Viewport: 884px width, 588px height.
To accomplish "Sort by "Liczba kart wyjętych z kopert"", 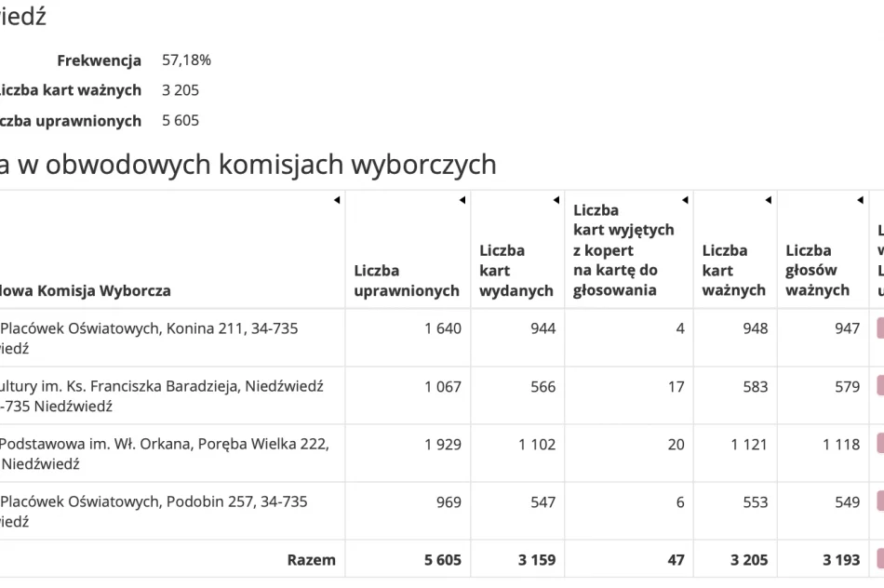I will (x=686, y=199).
